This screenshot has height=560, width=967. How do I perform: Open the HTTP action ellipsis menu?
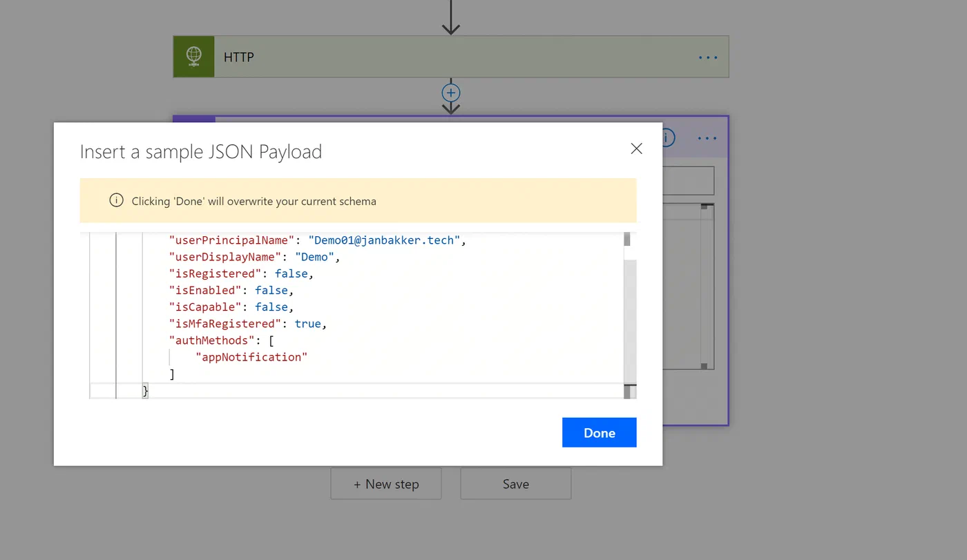point(708,57)
